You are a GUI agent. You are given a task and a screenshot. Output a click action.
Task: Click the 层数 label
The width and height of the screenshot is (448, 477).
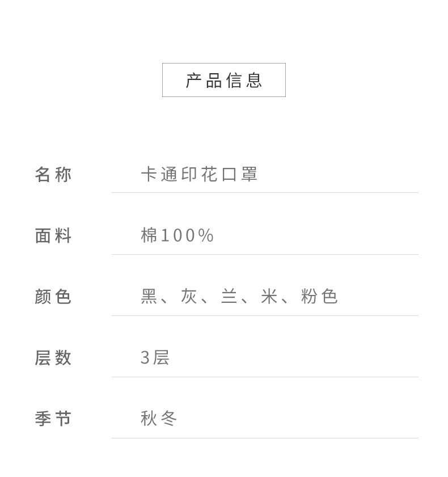[x=53, y=358]
